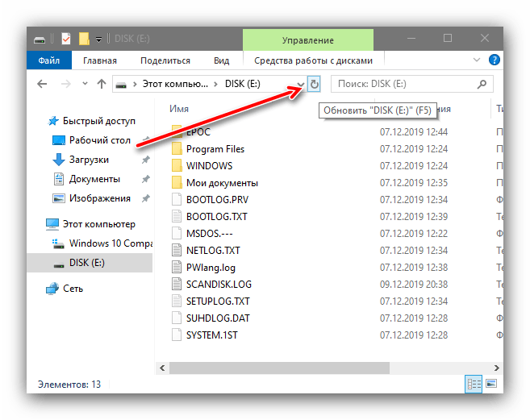Click the pin icon next to Изображения
The image size is (530, 420).
point(146,198)
